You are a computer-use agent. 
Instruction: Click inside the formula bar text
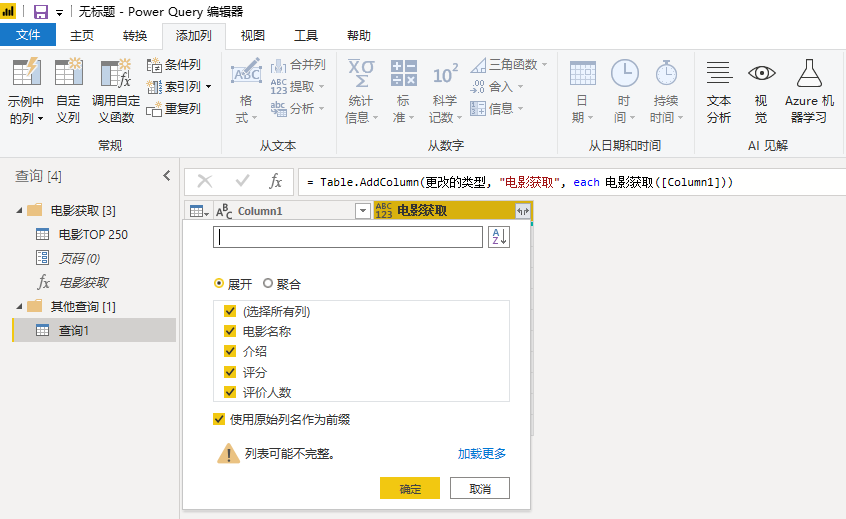pos(572,182)
